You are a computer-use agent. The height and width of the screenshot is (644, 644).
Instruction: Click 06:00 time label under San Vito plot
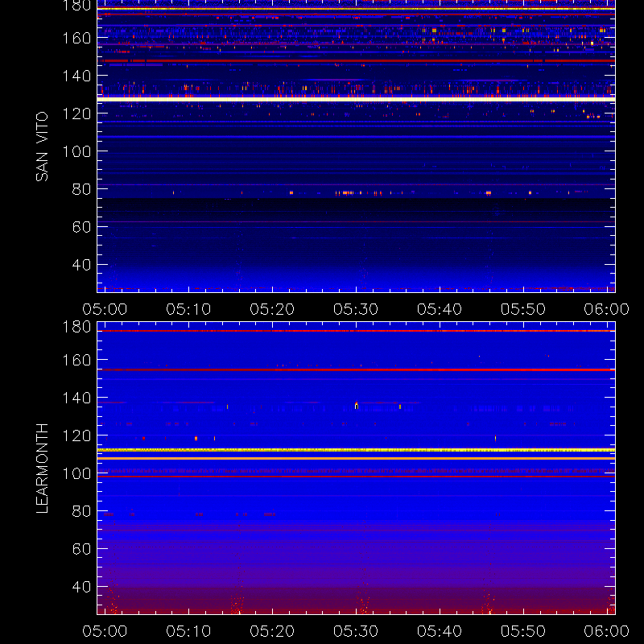[x=607, y=309]
